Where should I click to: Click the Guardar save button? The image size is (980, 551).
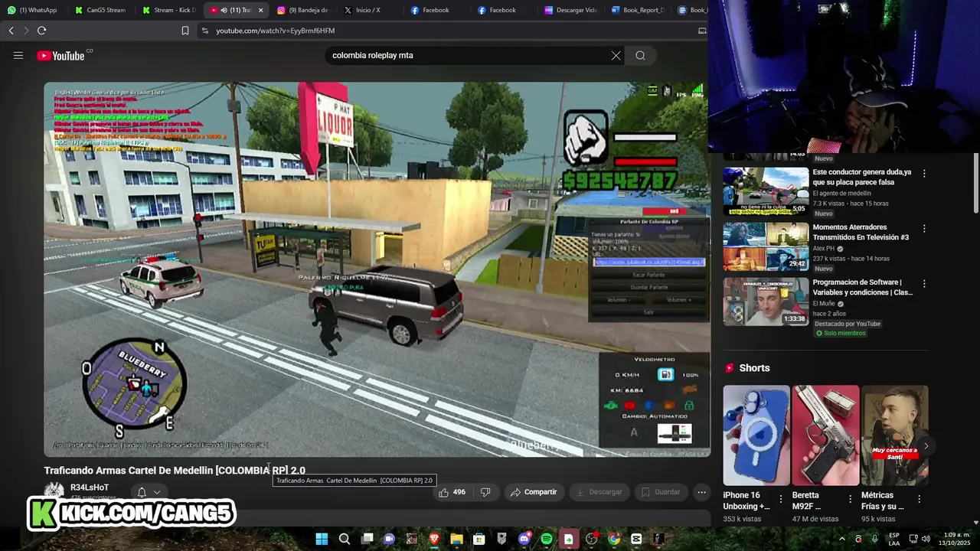(661, 492)
